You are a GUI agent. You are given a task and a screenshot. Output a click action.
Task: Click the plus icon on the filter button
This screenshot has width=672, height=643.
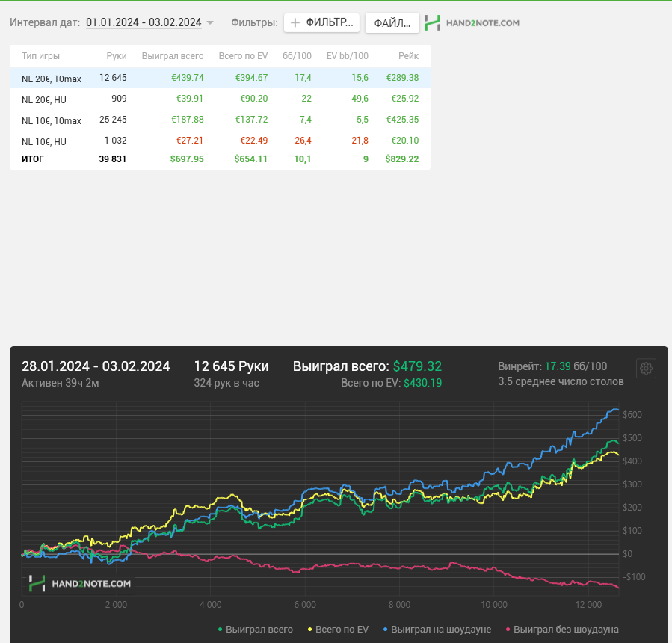[x=295, y=22]
